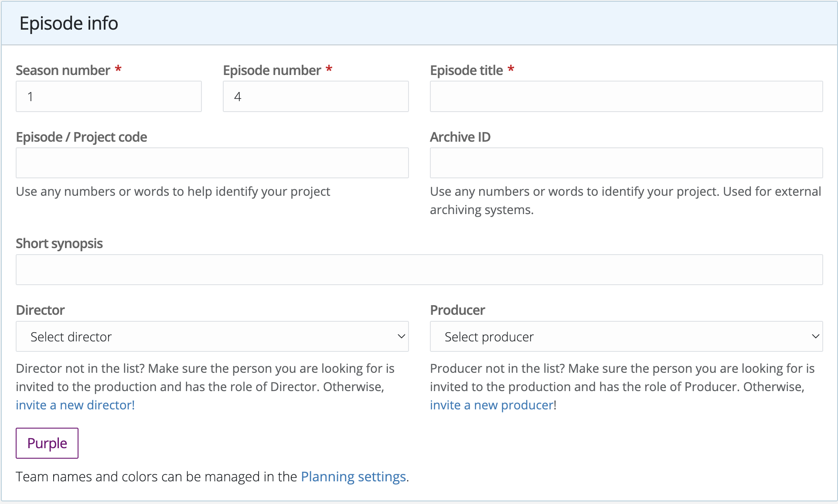Click the Season number input field
The width and height of the screenshot is (838, 504).
109,96
